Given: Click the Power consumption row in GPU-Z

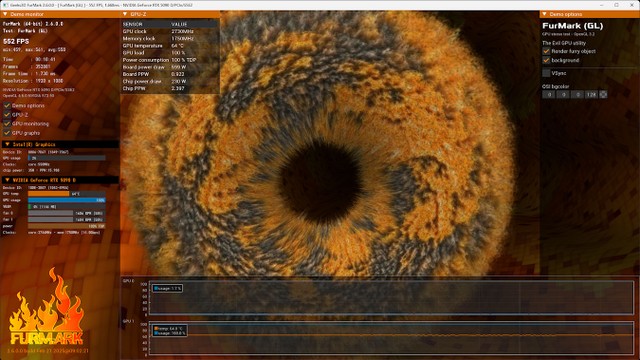Looking at the screenshot, I should pyautogui.click(x=170, y=60).
